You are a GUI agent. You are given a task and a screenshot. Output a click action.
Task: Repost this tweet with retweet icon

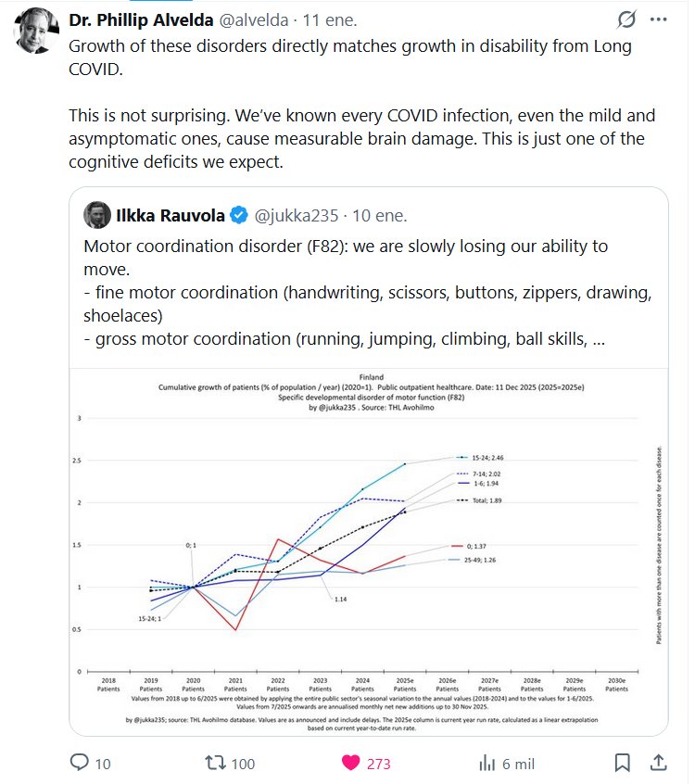(x=215, y=763)
